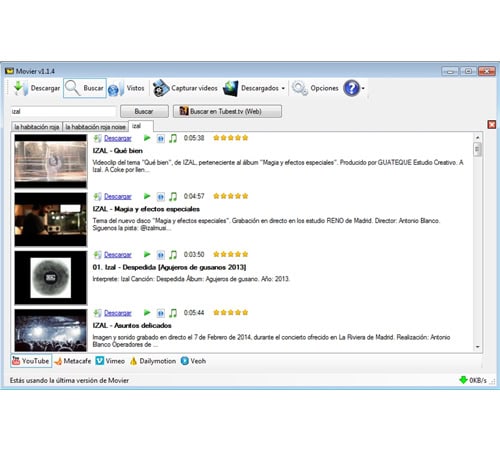Image resolution: width=500 pixels, height=450 pixels.
Task: Open the Asuntos delicados concert thumbnail
Action: (x=51, y=330)
